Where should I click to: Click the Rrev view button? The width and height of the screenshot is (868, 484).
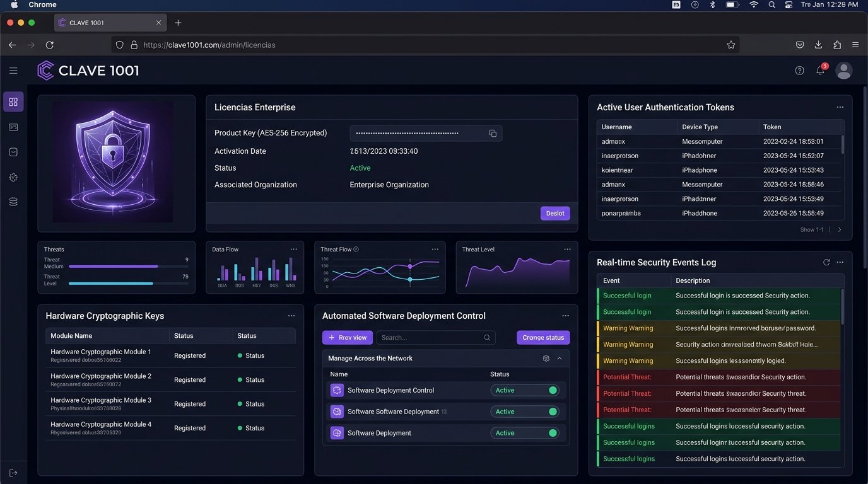tap(348, 338)
